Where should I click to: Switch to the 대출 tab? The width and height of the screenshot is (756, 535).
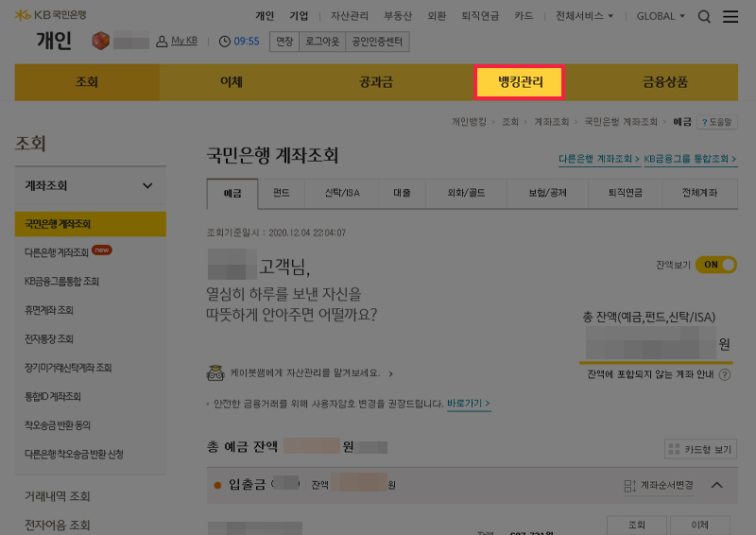(x=403, y=193)
